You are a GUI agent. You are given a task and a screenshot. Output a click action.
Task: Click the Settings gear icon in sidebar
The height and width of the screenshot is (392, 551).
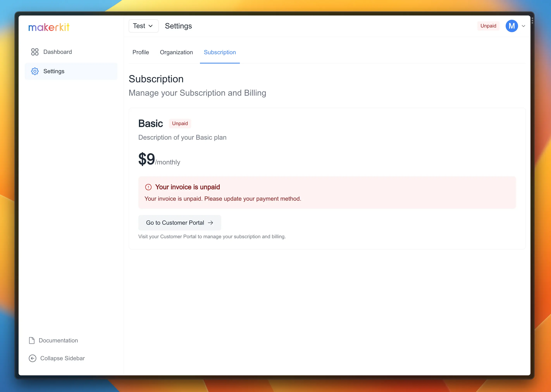click(35, 71)
